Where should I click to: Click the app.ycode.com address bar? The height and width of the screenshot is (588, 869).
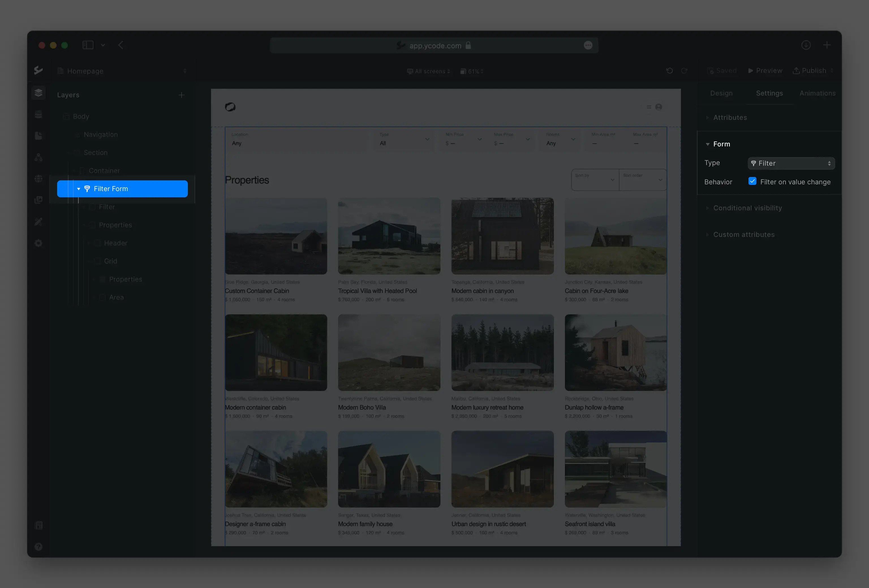tap(434, 46)
